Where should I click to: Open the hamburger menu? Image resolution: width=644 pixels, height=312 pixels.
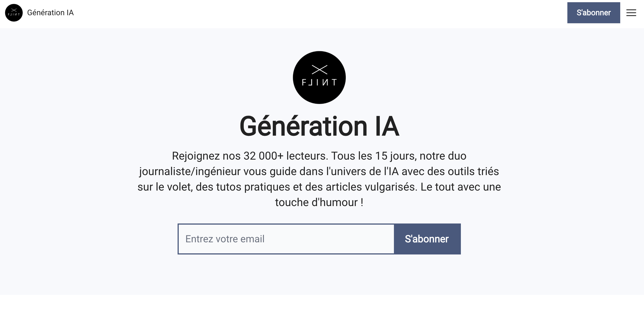pyautogui.click(x=631, y=13)
